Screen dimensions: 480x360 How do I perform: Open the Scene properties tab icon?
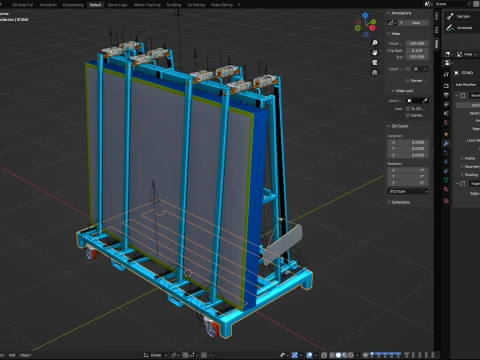pos(446,114)
